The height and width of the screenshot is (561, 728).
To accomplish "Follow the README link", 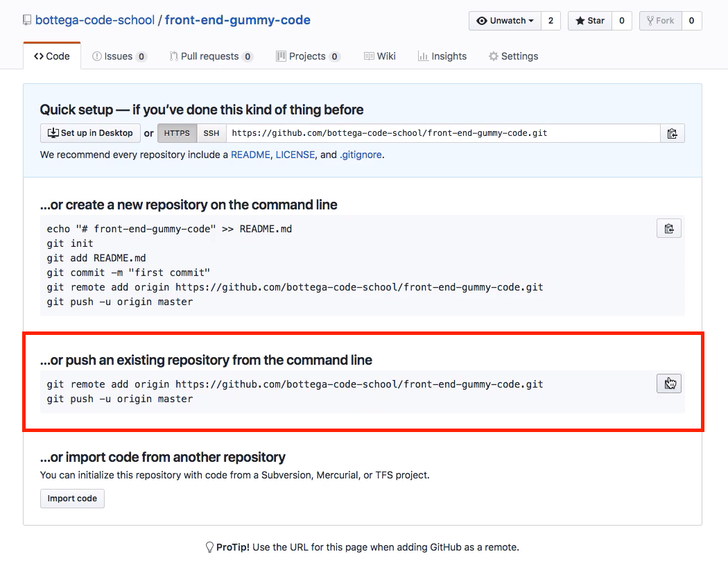I will pos(251,155).
